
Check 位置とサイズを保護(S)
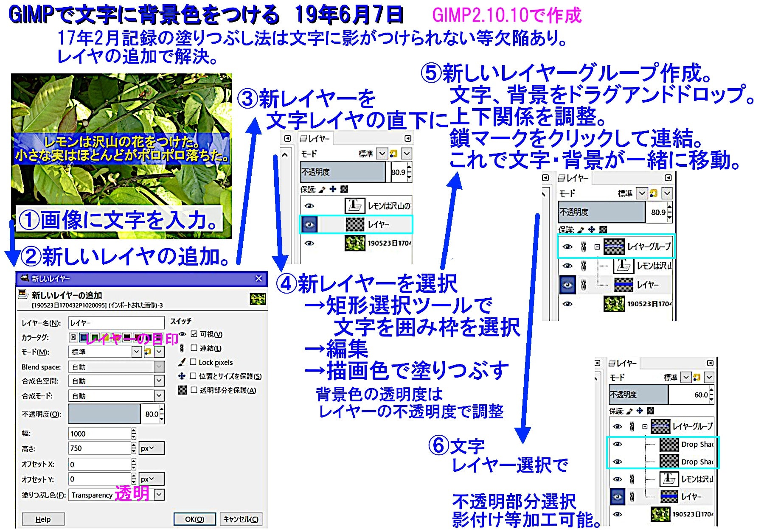193,376
